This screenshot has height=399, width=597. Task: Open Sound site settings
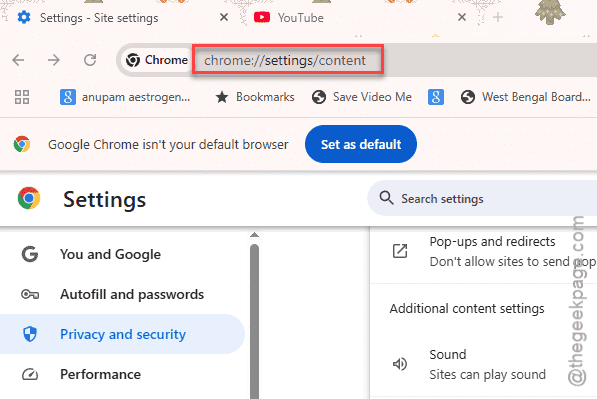tap(484, 364)
